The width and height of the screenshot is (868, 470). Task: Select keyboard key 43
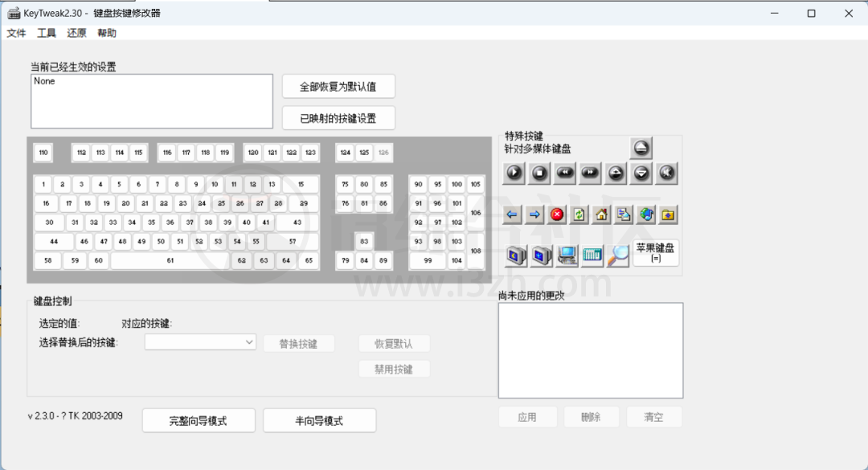[297, 222]
